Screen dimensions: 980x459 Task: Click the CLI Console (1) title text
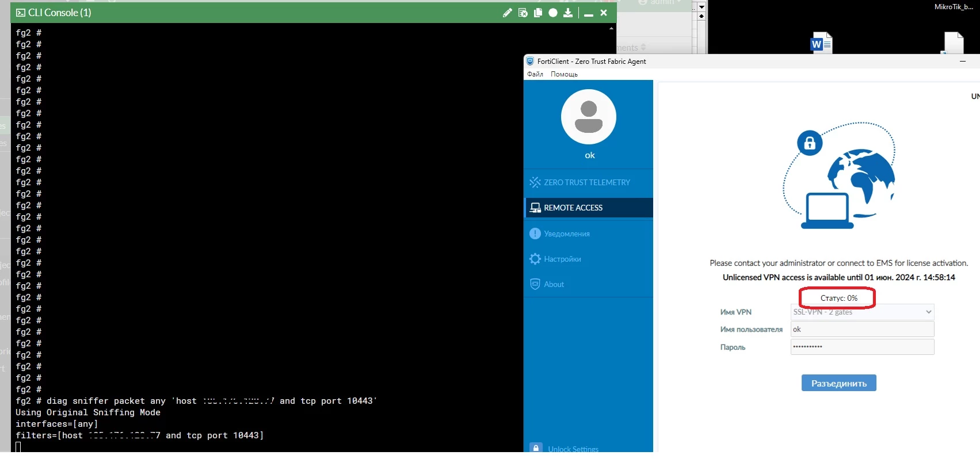pyautogui.click(x=60, y=13)
